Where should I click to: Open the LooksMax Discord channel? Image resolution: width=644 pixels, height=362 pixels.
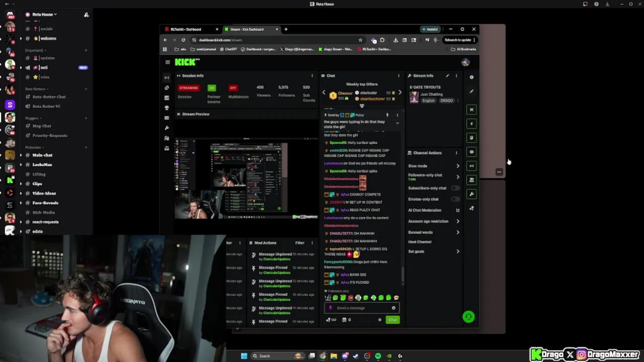pyautogui.click(x=42, y=164)
